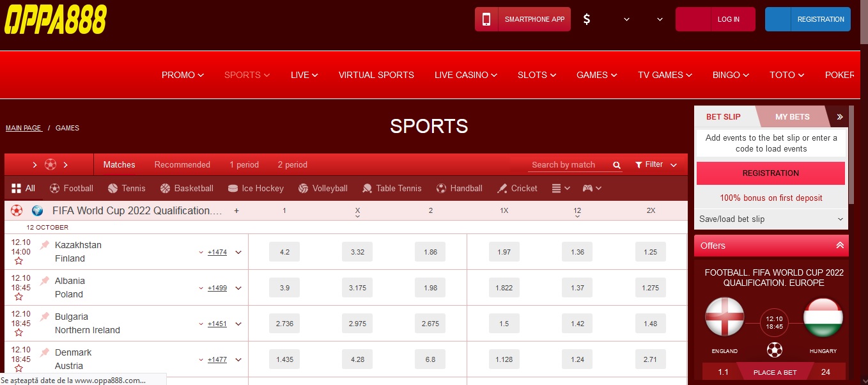This screenshot has width=868, height=385.
Task: Click the pin icon for Kazakhstan vs Finland
Action: (45, 245)
